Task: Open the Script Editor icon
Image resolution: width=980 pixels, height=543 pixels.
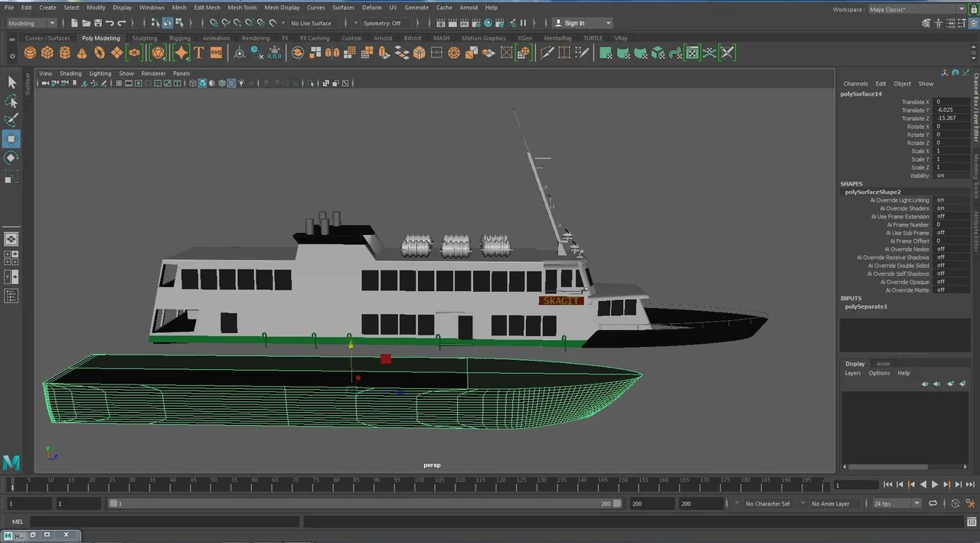Action: [x=970, y=522]
